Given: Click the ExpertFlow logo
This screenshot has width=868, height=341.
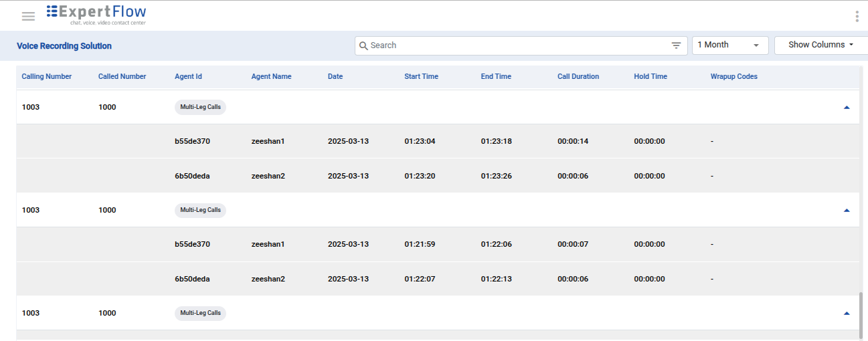Looking at the screenshot, I should (x=96, y=14).
